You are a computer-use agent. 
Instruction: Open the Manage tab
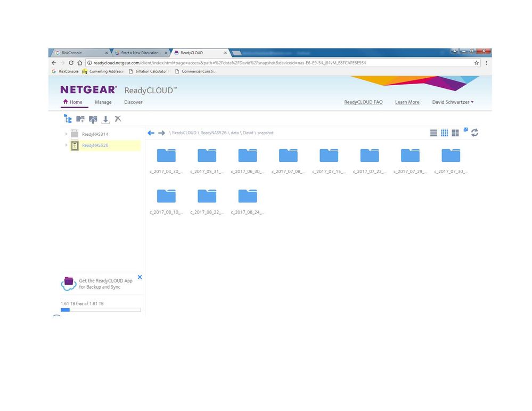coord(103,102)
